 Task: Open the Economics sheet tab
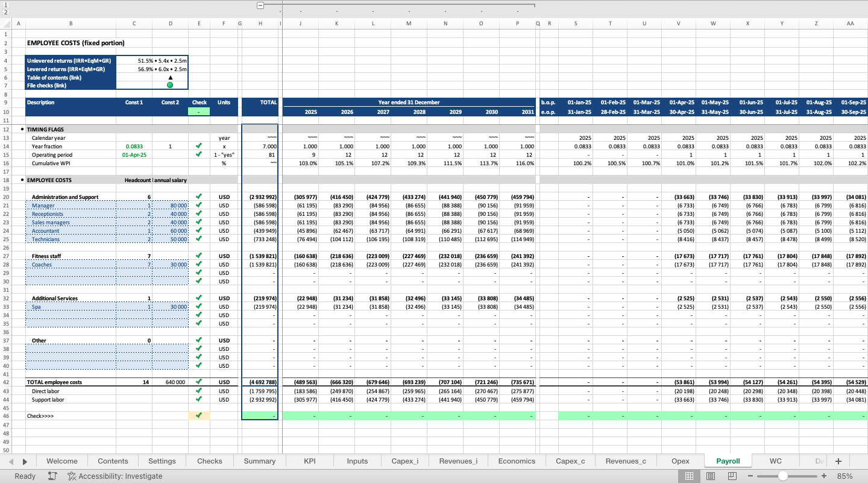coord(516,460)
